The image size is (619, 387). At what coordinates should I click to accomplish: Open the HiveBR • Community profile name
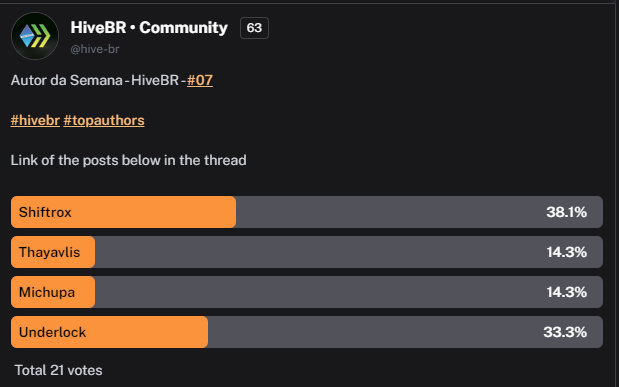[149, 28]
